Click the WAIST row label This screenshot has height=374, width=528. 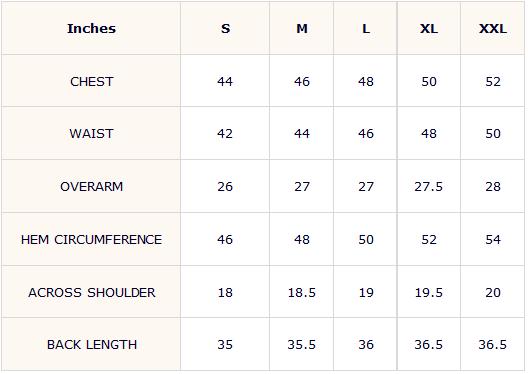click(x=91, y=134)
